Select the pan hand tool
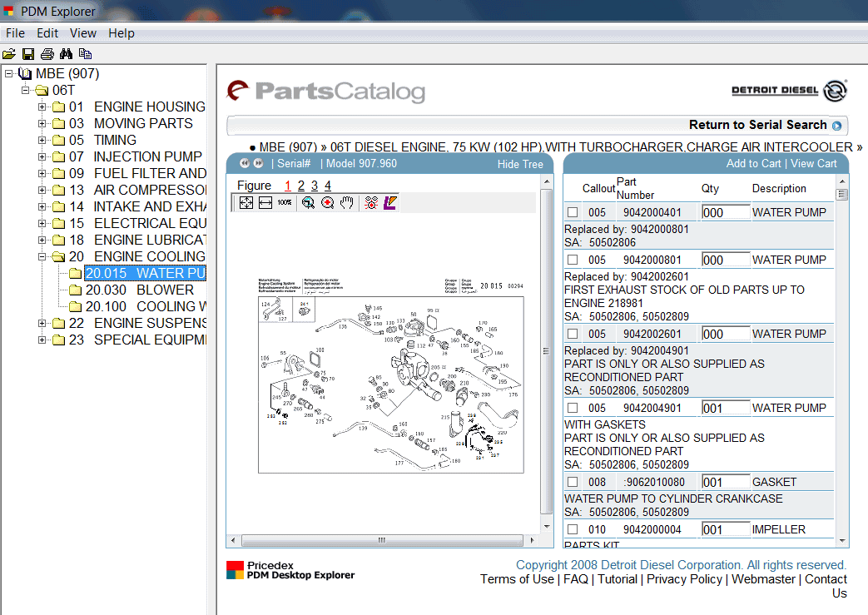The width and height of the screenshot is (868, 615). click(347, 203)
